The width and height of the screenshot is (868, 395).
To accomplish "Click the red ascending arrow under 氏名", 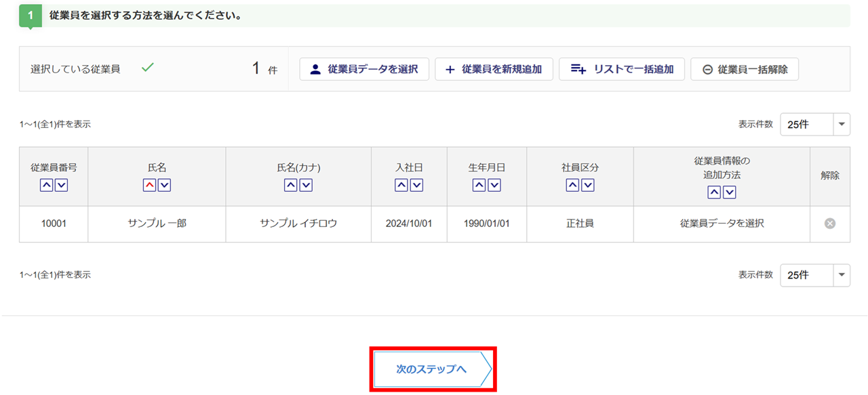I will point(149,185).
